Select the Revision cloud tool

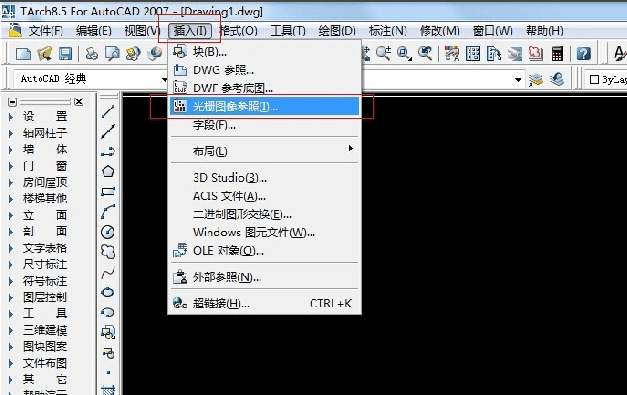[x=108, y=252]
